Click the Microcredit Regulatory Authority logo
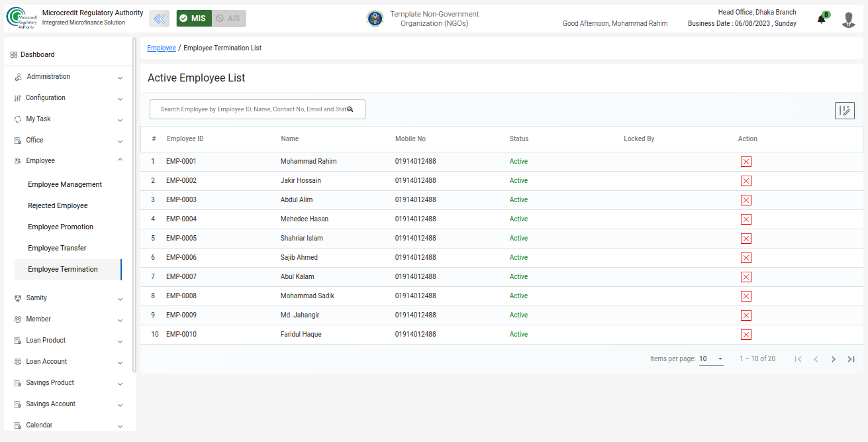Screen dimensions: 868x442 [x=21, y=19]
